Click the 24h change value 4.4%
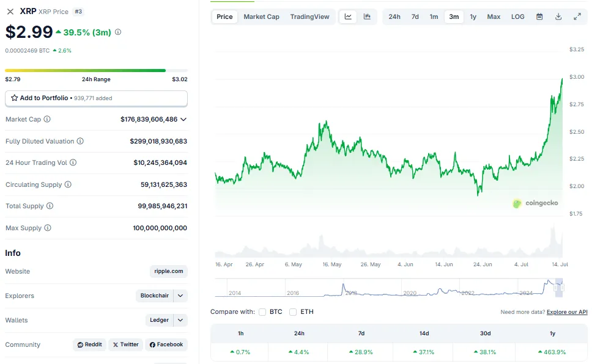Image resolution: width=592 pixels, height=364 pixels. click(298, 352)
